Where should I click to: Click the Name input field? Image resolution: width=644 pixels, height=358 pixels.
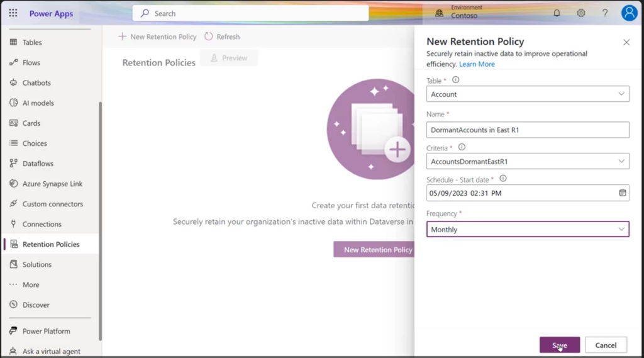tap(528, 130)
